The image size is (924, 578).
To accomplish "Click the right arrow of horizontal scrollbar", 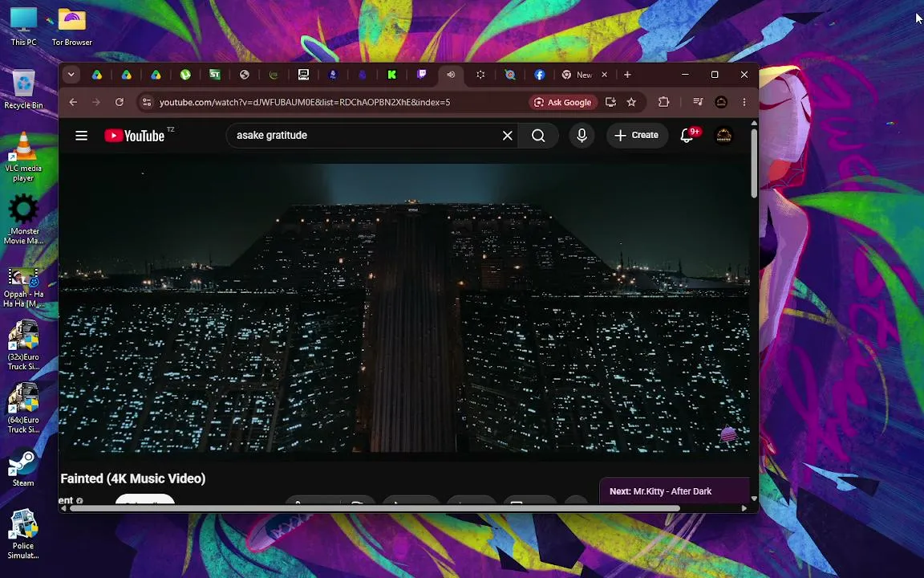I will (744, 508).
